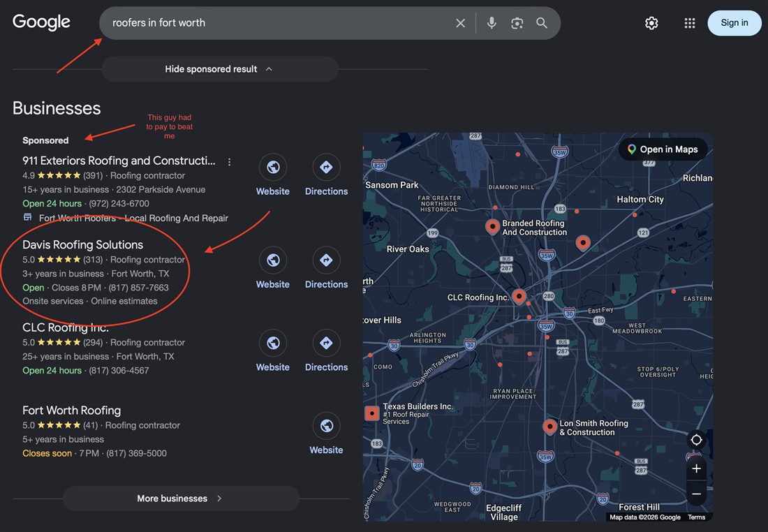Center map with the my location icon

(x=696, y=440)
